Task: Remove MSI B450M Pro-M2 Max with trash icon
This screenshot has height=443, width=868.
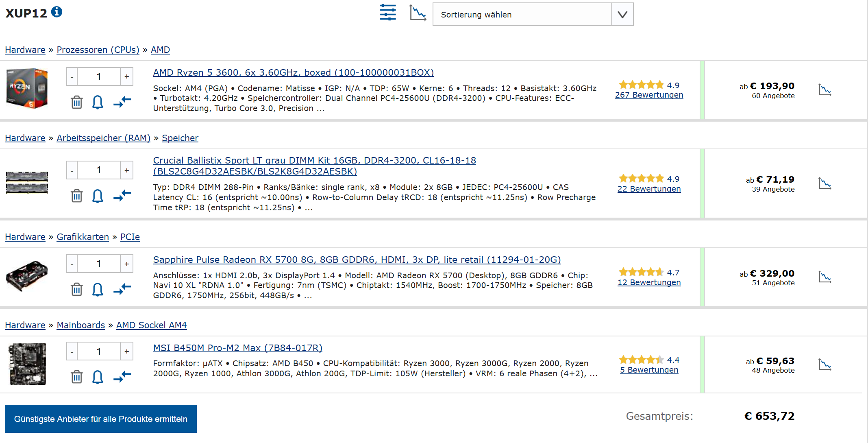Action: [76, 377]
